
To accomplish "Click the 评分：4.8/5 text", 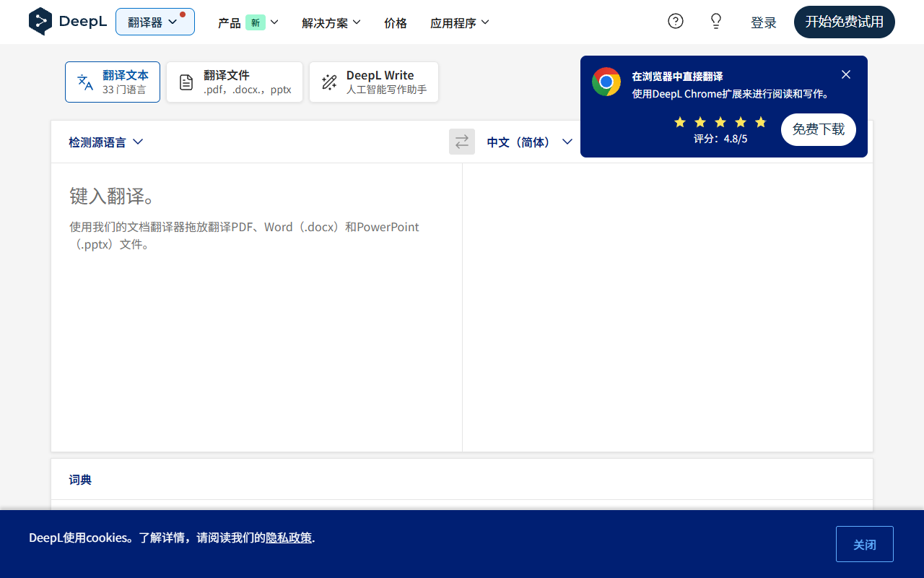I will click(x=720, y=139).
